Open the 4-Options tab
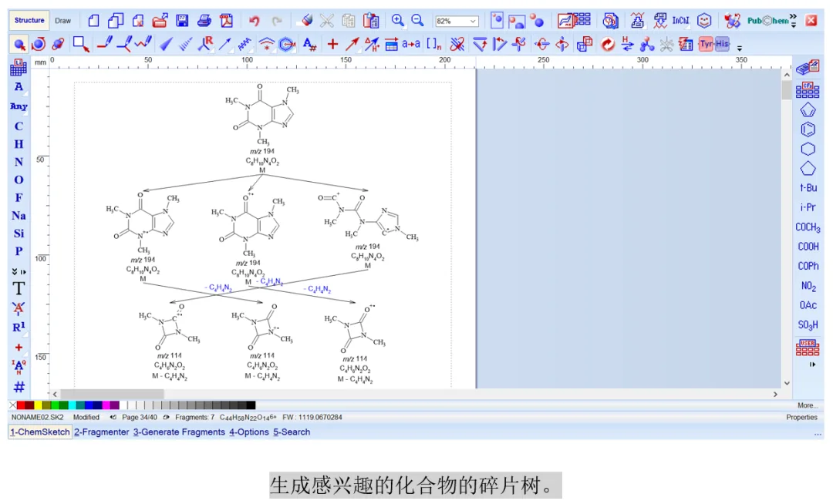The height and width of the screenshot is (504, 833). [x=249, y=432]
